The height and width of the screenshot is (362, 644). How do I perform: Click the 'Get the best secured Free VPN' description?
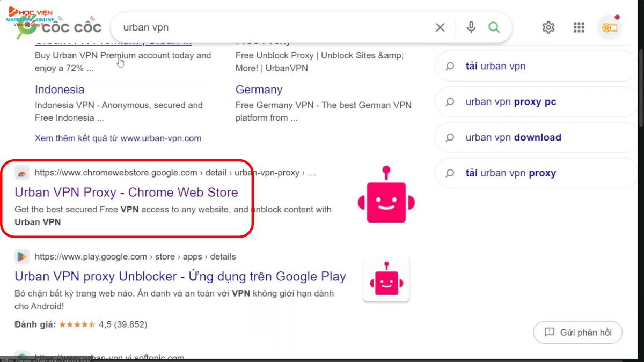tap(173, 216)
